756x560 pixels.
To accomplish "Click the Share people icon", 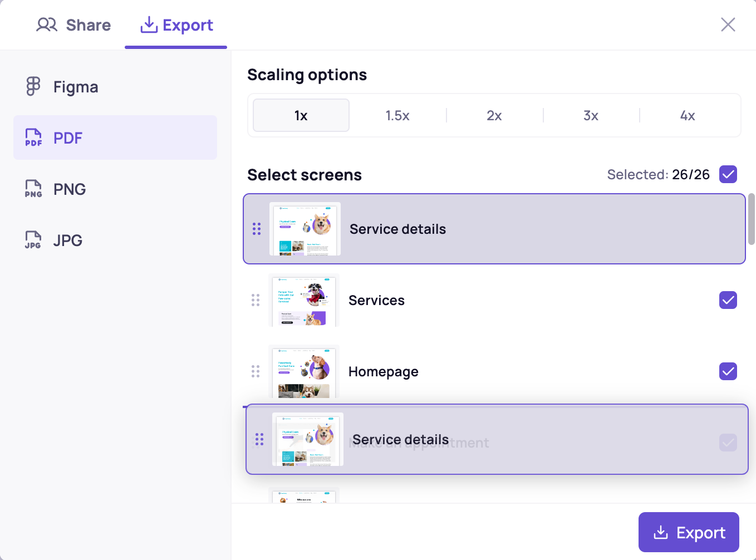I will (47, 24).
